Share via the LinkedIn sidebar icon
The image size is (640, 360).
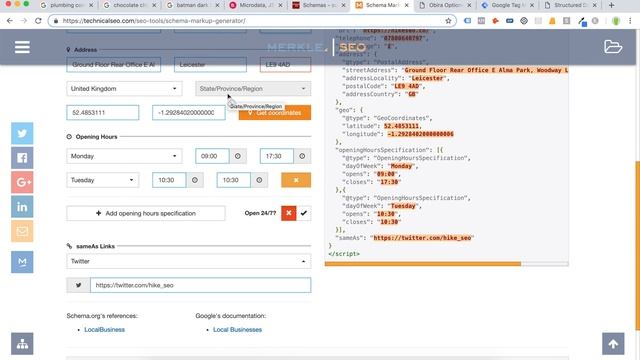coord(22,207)
